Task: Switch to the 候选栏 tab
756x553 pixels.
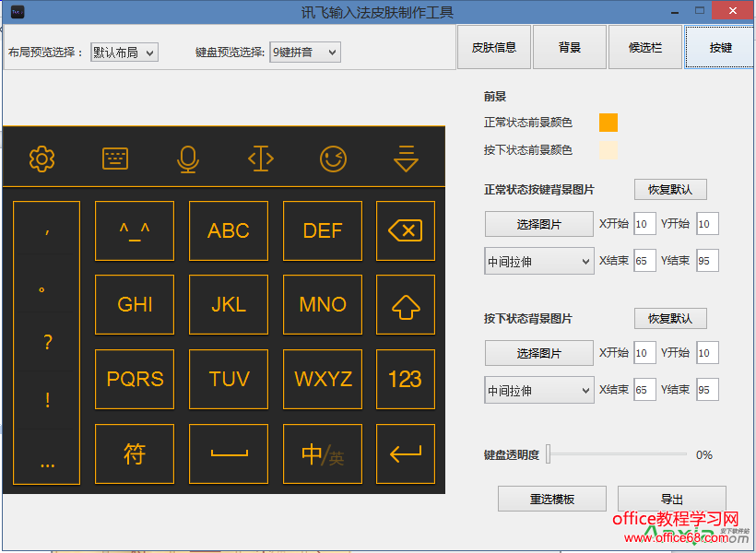Action: pos(644,46)
